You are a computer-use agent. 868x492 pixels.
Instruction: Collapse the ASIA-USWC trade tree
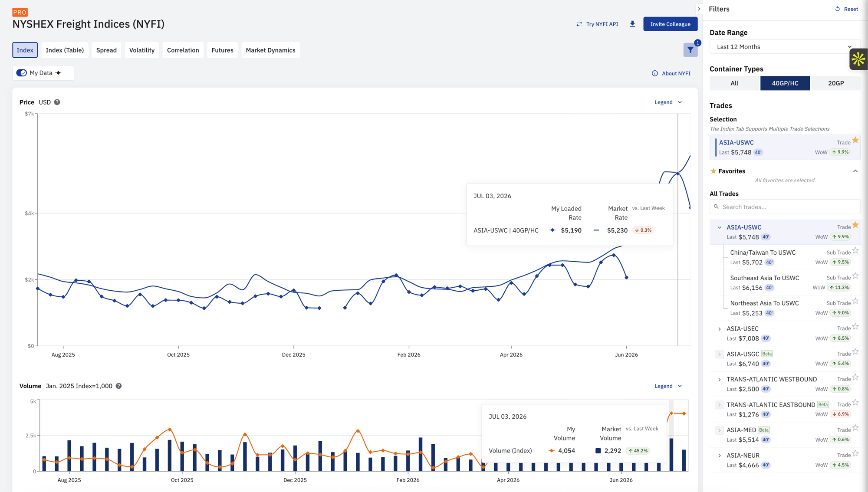click(x=719, y=227)
